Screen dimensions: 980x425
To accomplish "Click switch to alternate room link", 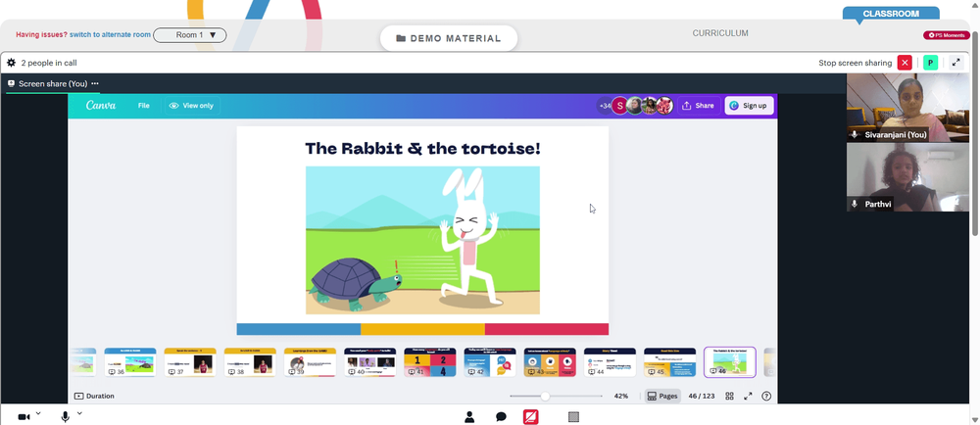I will point(110,35).
